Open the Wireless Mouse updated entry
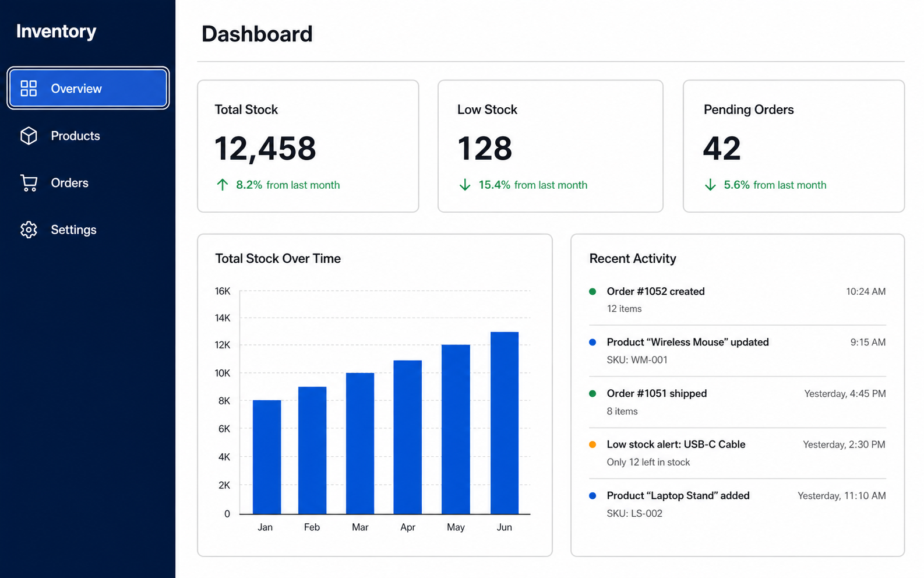Viewport: 924px width, 578px height. coord(737,351)
